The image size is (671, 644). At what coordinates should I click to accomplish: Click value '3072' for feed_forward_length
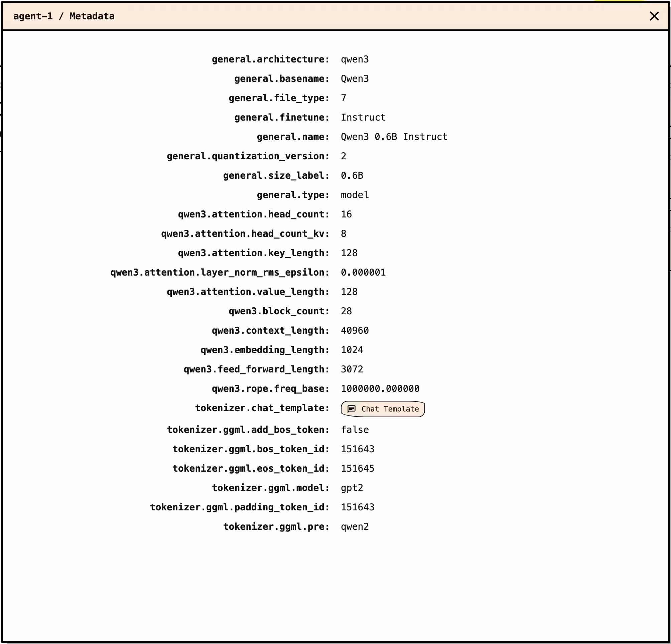(x=352, y=369)
